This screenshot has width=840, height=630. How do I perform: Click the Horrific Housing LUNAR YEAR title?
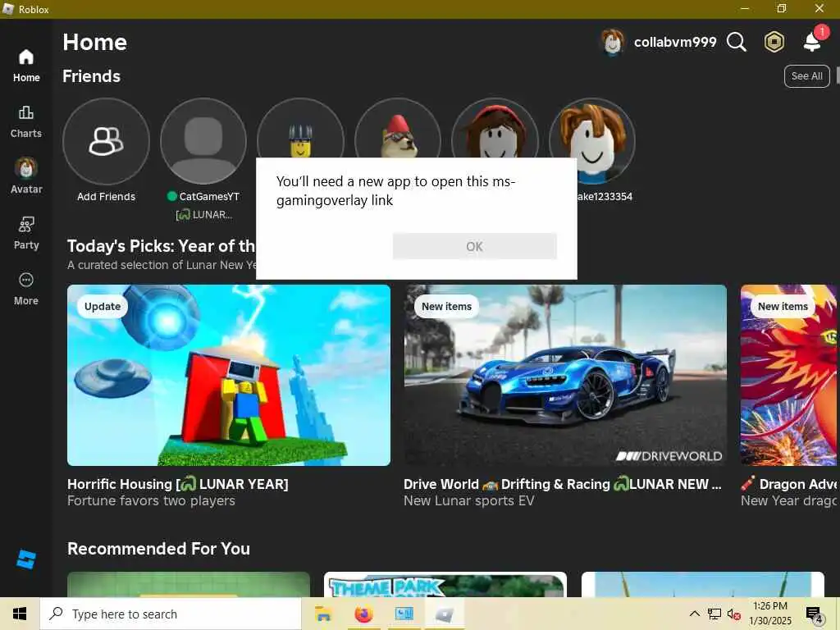[178, 484]
